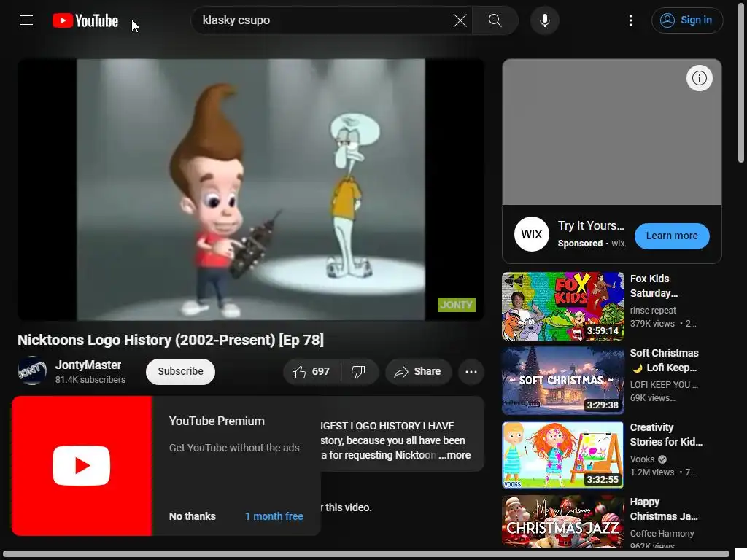Open the hamburger guide menu

[x=26, y=20]
